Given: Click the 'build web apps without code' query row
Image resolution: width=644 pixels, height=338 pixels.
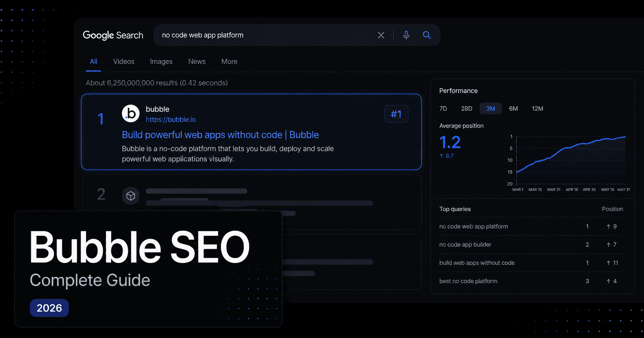Looking at the screenshot, I should (x=532, y=263).
